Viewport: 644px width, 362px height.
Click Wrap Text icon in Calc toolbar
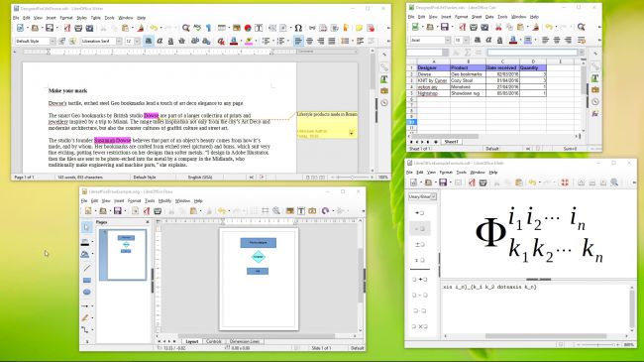[x=582, y=40]
